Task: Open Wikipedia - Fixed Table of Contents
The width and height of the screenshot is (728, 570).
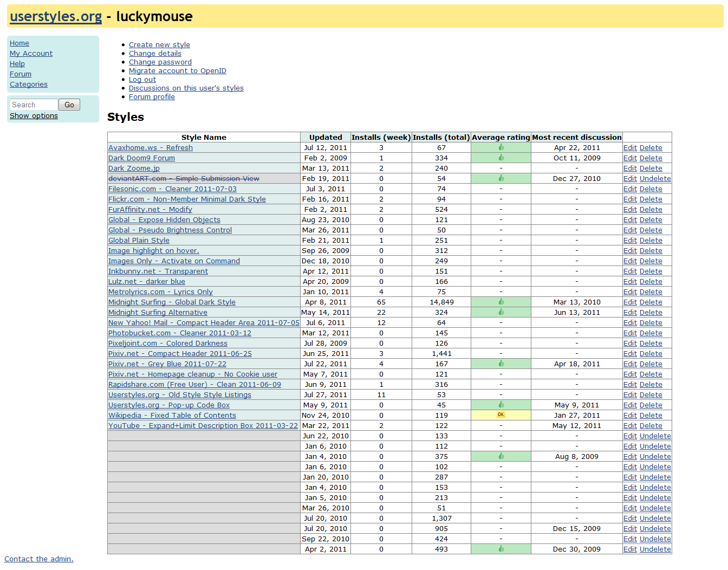Action: point(172,415)
